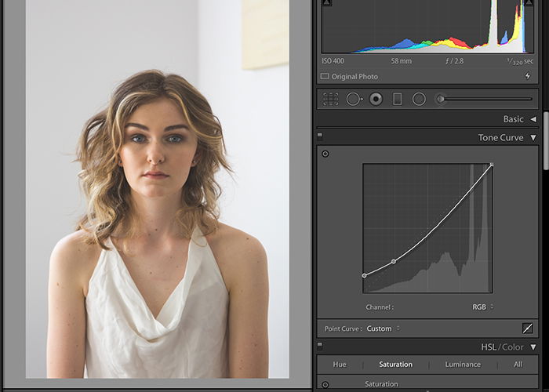Click the edit point curve icon
This screenshot has height=392, width=549.
[527, 328]
